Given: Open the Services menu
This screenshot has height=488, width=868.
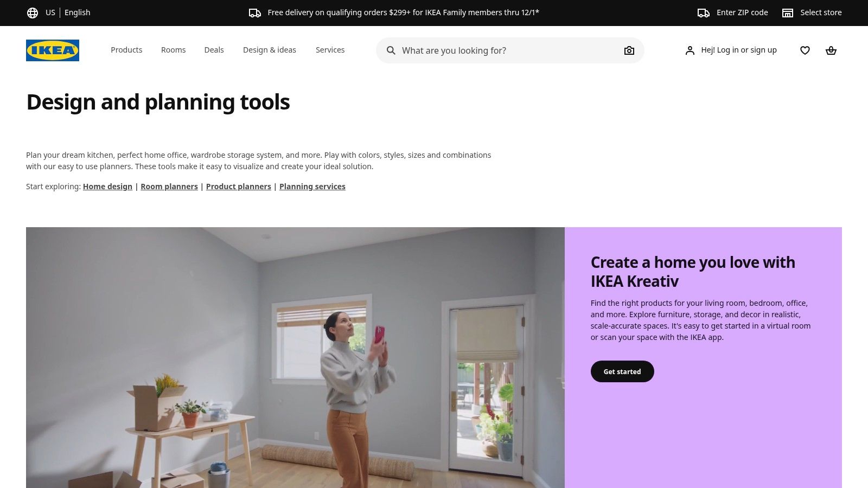Looking at the screenshot, I should [330, 50].
